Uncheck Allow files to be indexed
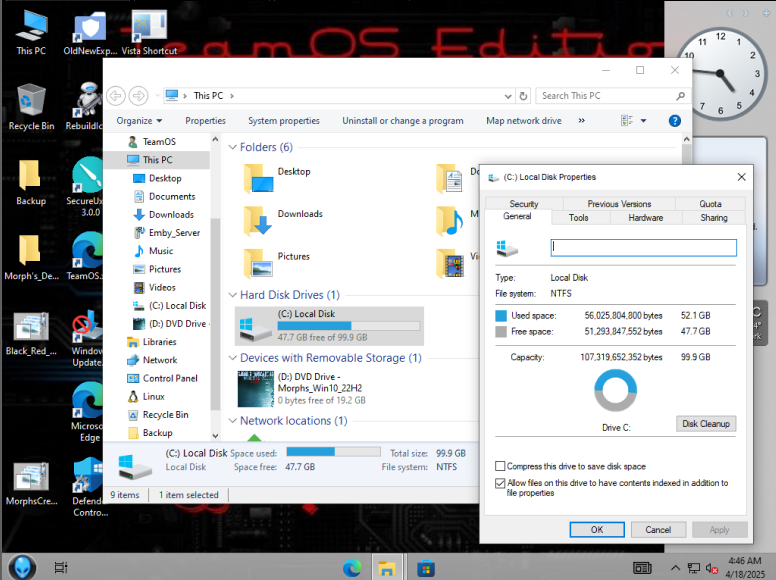The width and height of the screenshot is (776, 580). 500,483
